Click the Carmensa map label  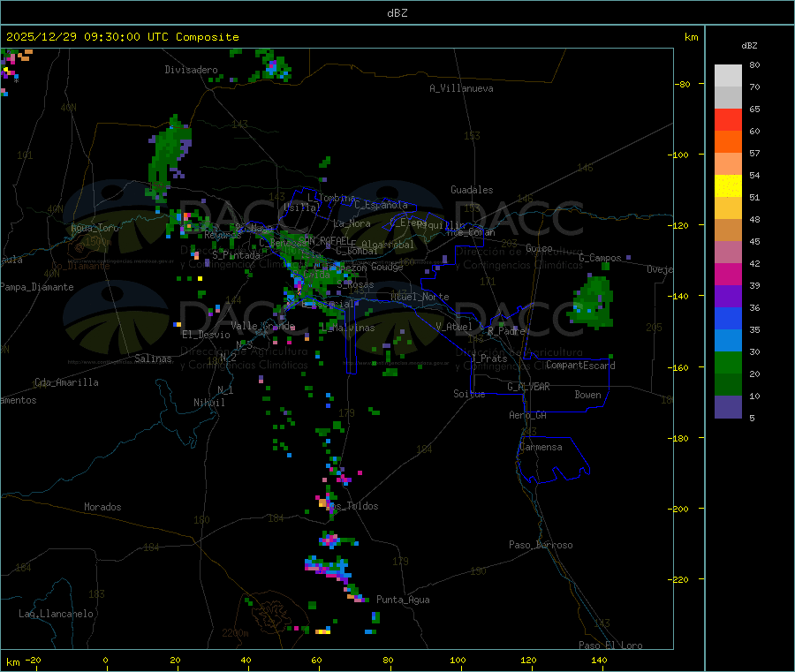(x=541, y=447)
